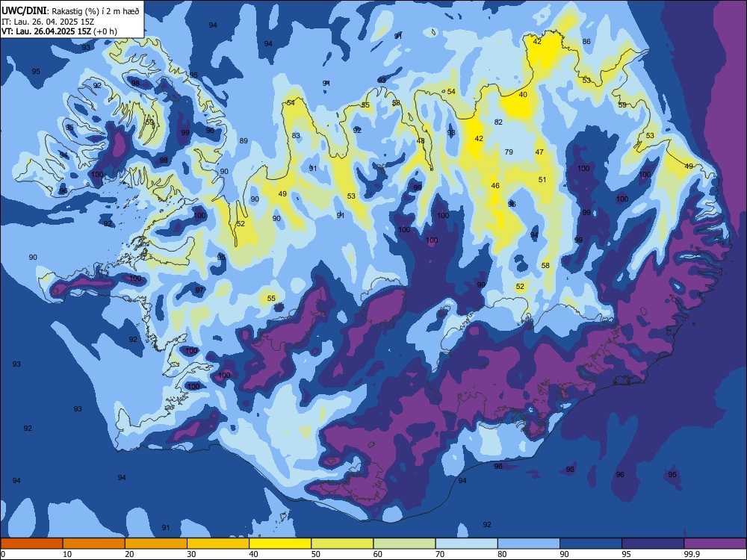Image resolution: width=747 pixels, height=560 pixels.
Task: Click the map value "86"
Action: (x=586, y=41)
